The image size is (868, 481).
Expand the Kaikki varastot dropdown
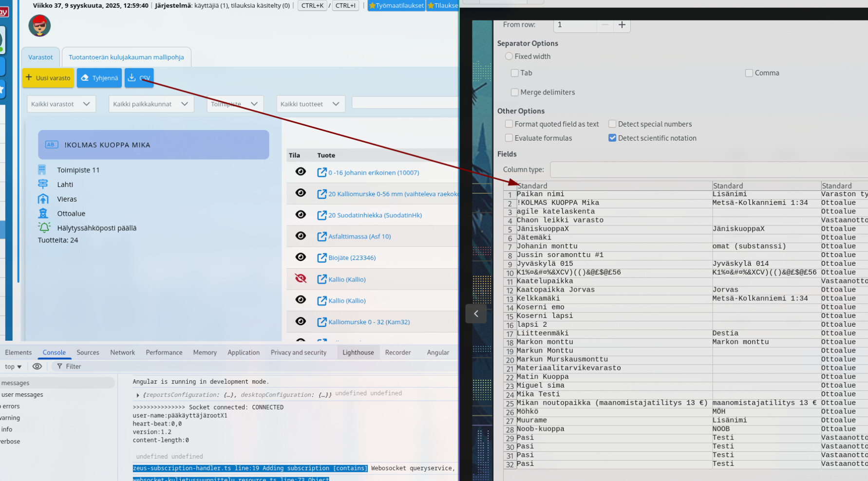pos(61,104)
